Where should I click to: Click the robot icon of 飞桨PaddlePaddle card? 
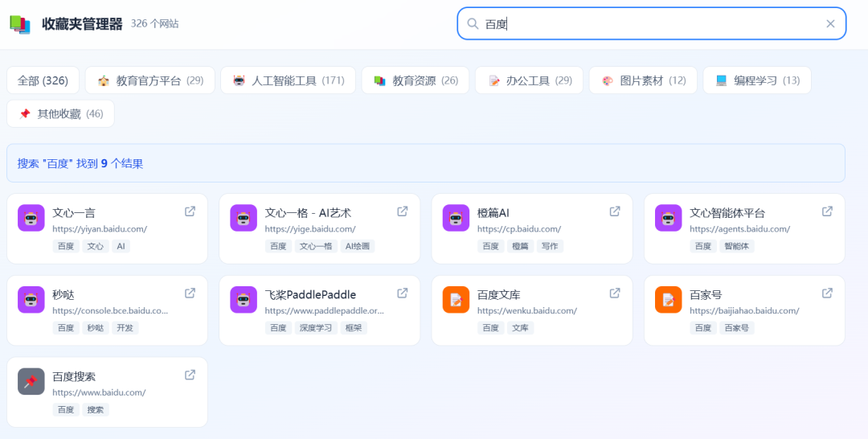click(244, 300)
